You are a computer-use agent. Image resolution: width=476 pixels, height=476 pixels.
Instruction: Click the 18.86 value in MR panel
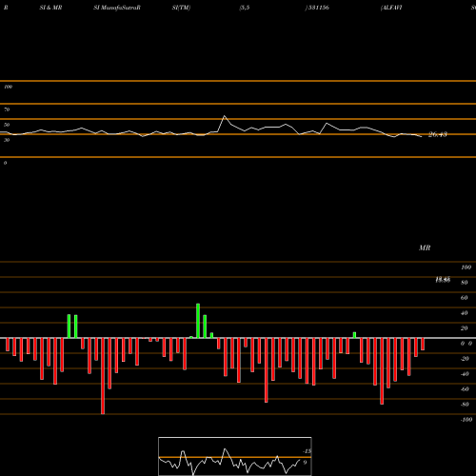point(443,280)
